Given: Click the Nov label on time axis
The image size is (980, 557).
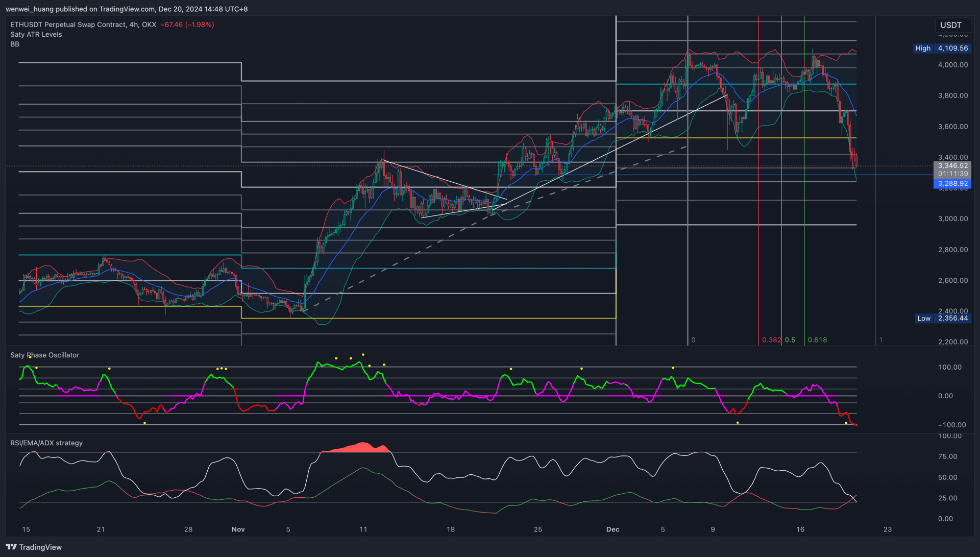Looking at the screenshot, I should (238, 529).
